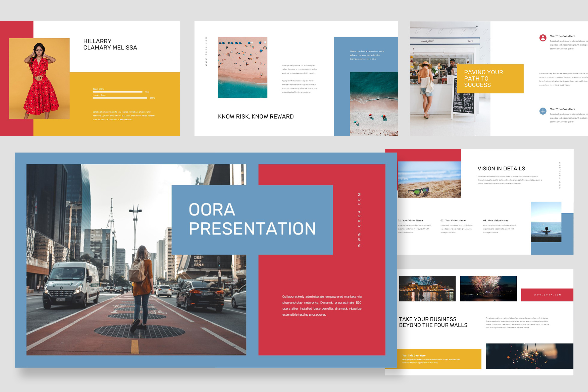Click the Leaders Team progress bar
588x392 pixels.
coord(120,98)
